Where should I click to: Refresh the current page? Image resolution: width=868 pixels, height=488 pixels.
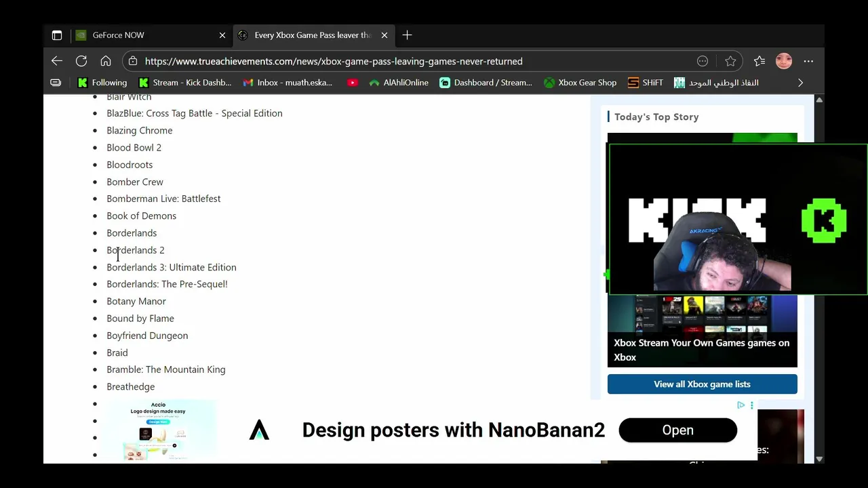click(81, 61)
